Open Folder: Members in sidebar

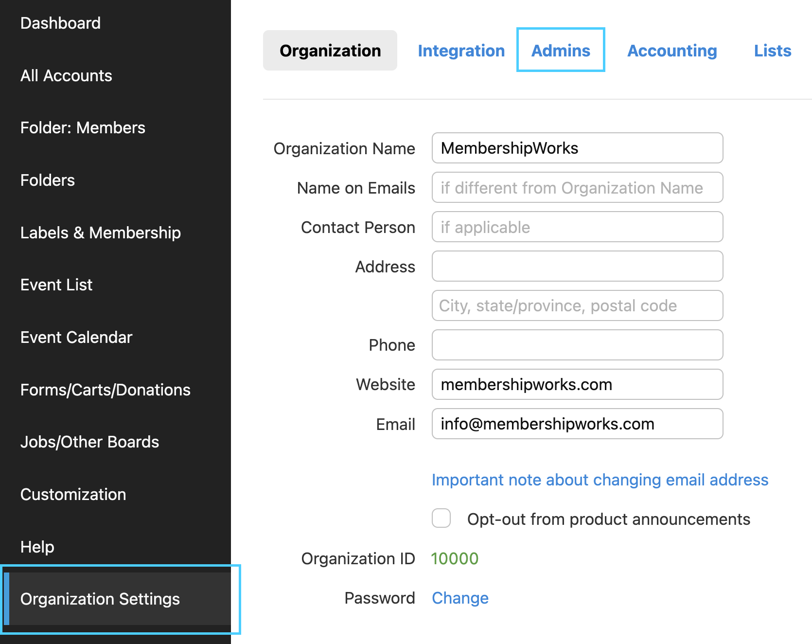pyautogui.click(x=83, y=127)
